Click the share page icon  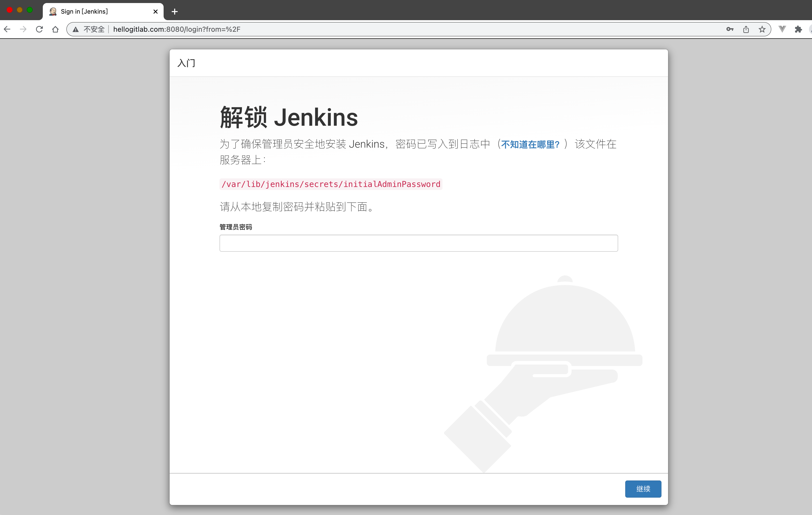click(x=746, y=29)
